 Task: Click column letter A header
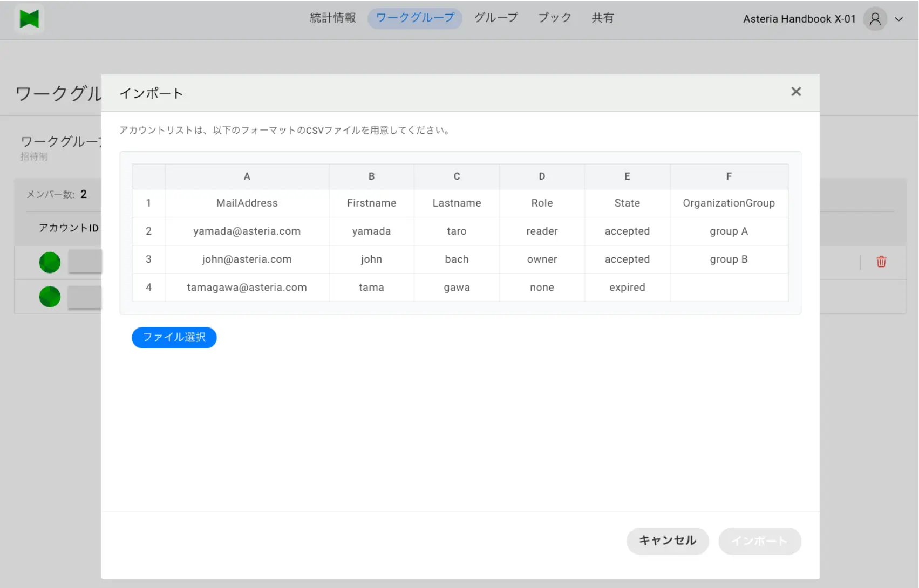pos(247,176)
